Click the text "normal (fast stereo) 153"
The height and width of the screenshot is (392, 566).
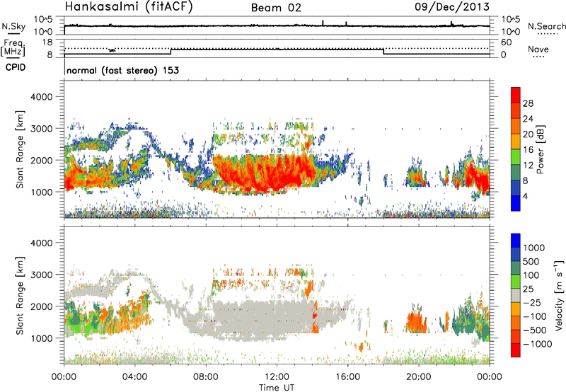coord(122,70)
